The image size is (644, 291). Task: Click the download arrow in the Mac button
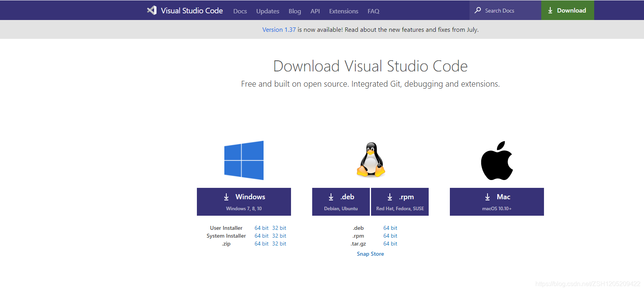pyautogui.click(x=488, y=197)
